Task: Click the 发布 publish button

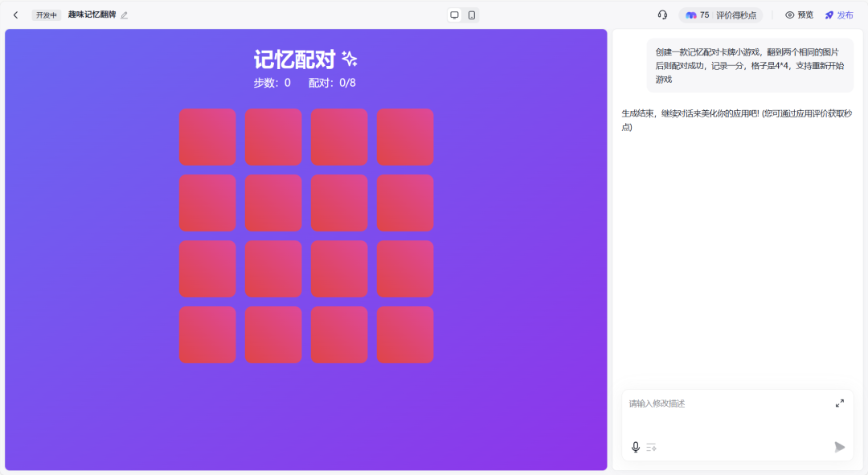Action: click(839, 14)
